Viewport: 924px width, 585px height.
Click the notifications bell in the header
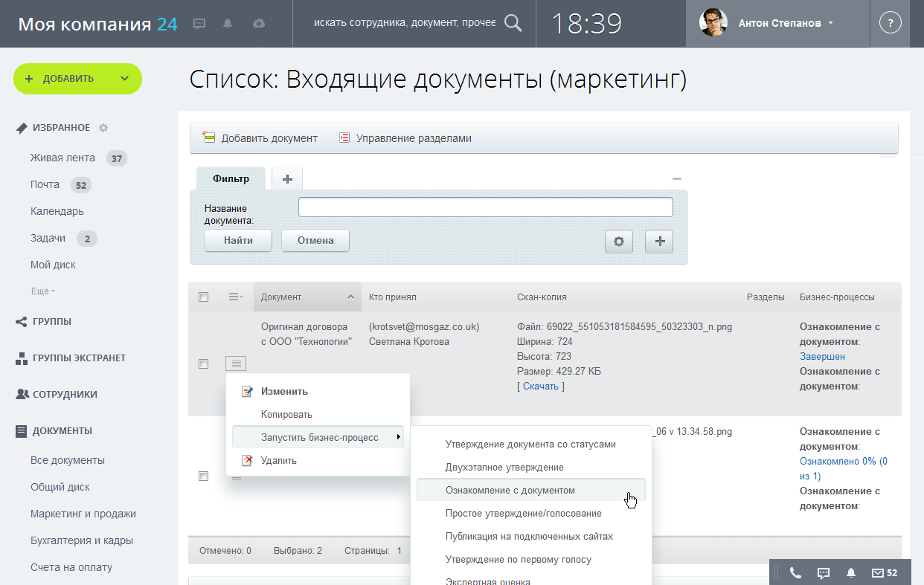[228, 24]
